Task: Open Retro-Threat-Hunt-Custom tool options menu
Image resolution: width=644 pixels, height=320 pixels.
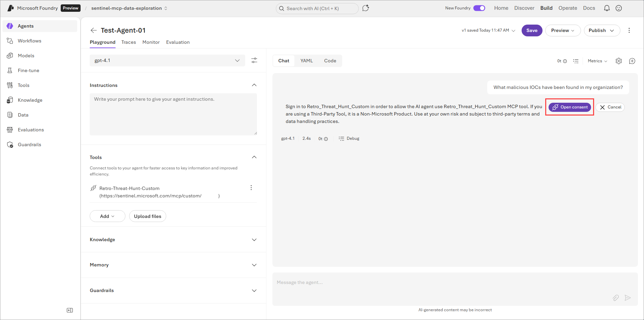Action: click(x=251, y=188)
